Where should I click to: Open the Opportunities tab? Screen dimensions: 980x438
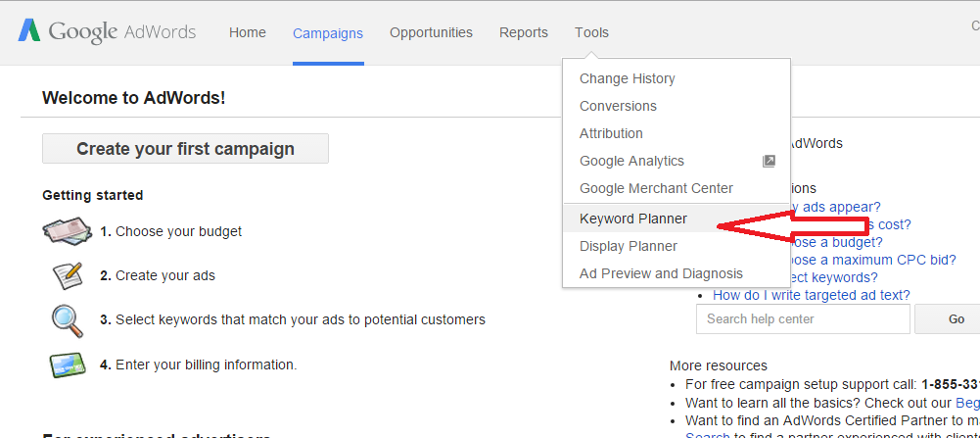pos(431,32)
